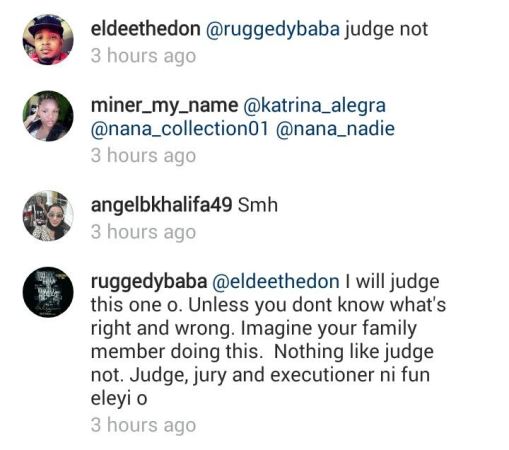Select the 'judge not' comment text

(x=386, y=30)
